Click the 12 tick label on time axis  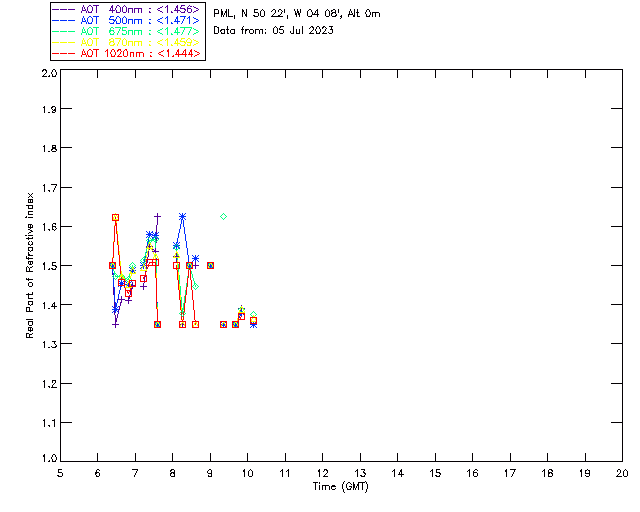(322, 473)
